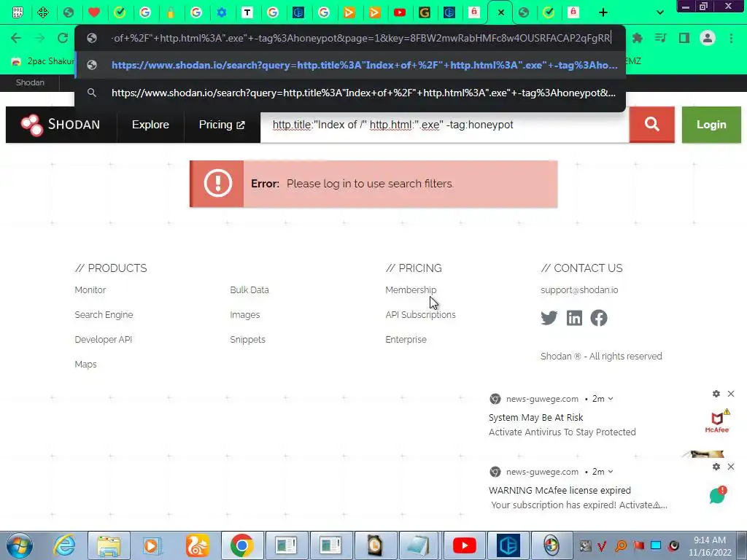Switch to the YouTube tab
Image resolution: width=747 pixels, height=560 pixels.
click(x=400, y=13)
